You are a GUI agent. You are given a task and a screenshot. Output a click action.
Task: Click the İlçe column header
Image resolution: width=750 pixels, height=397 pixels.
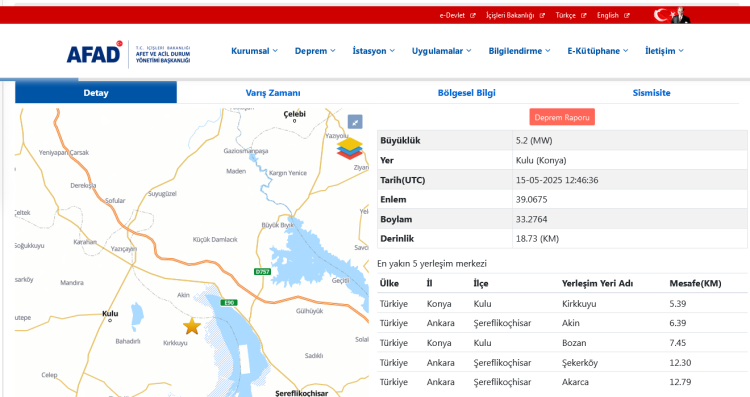point(481,284)
